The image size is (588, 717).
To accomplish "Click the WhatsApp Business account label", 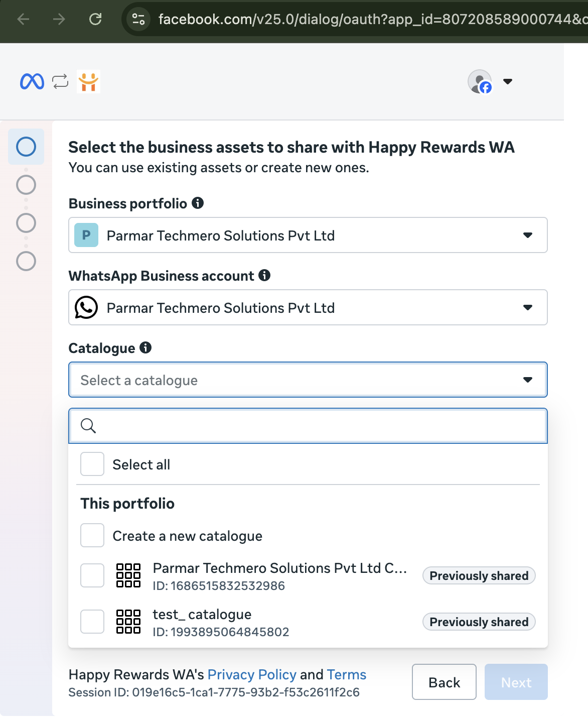I will [x=162, y=276].
